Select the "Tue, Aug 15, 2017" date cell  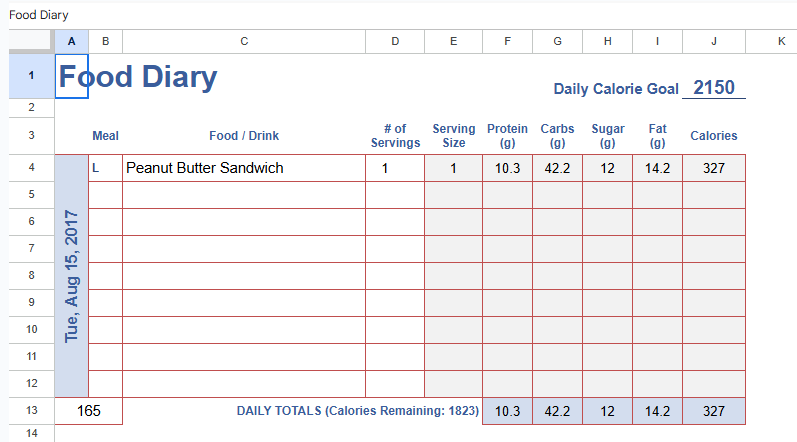click(72, 276)
